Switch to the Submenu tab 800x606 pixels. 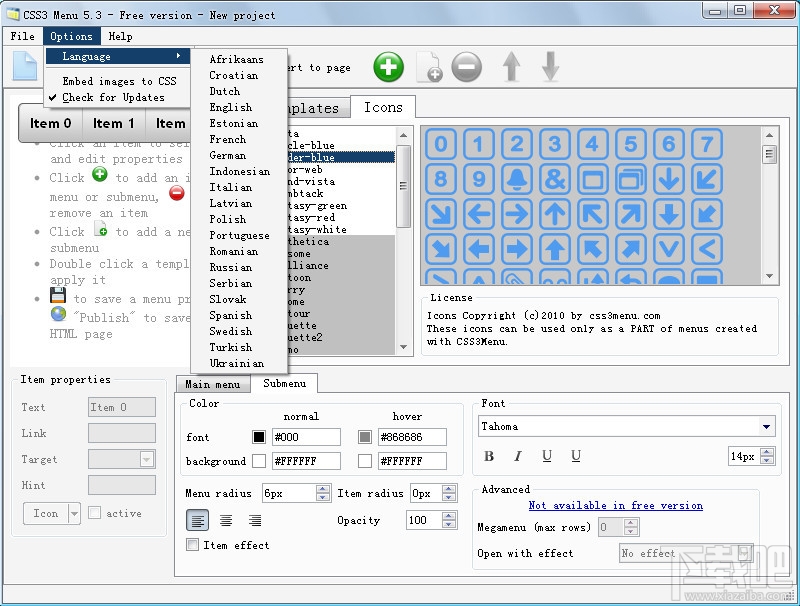pyautogui.click(x=284, y=384)
